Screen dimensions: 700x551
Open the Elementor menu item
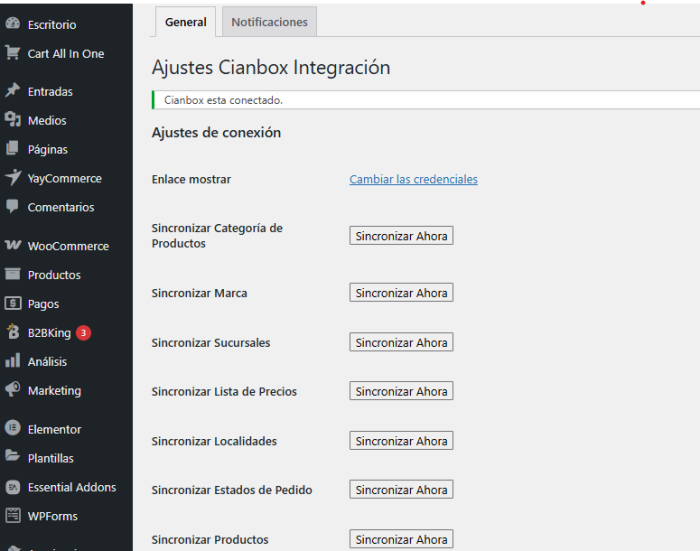point(54,430)
